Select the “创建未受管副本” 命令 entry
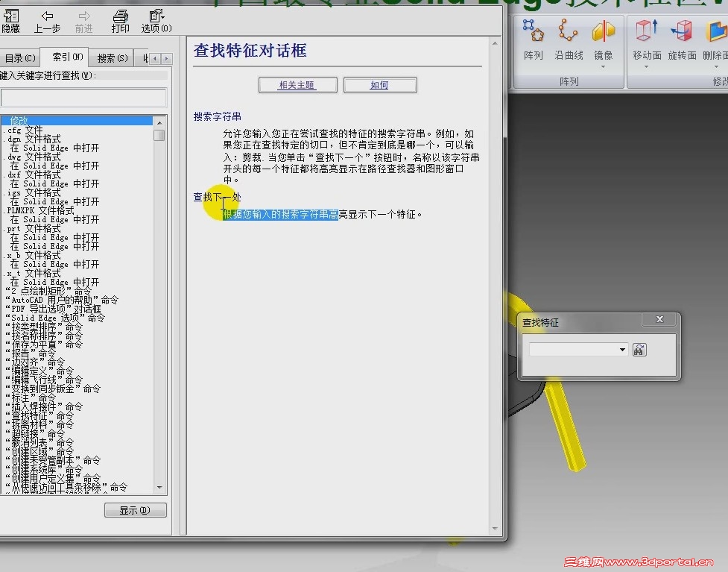 click(x=53, y=460)
